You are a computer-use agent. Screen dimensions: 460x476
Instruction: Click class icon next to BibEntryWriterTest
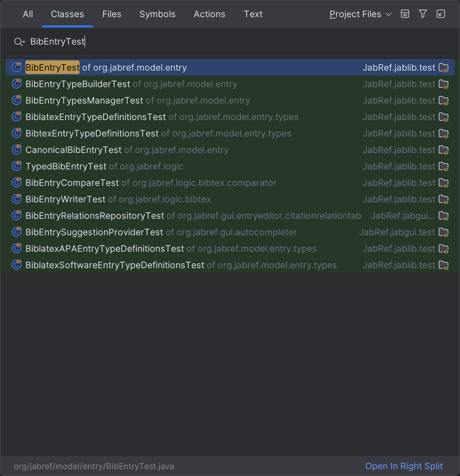coord(16,199)
